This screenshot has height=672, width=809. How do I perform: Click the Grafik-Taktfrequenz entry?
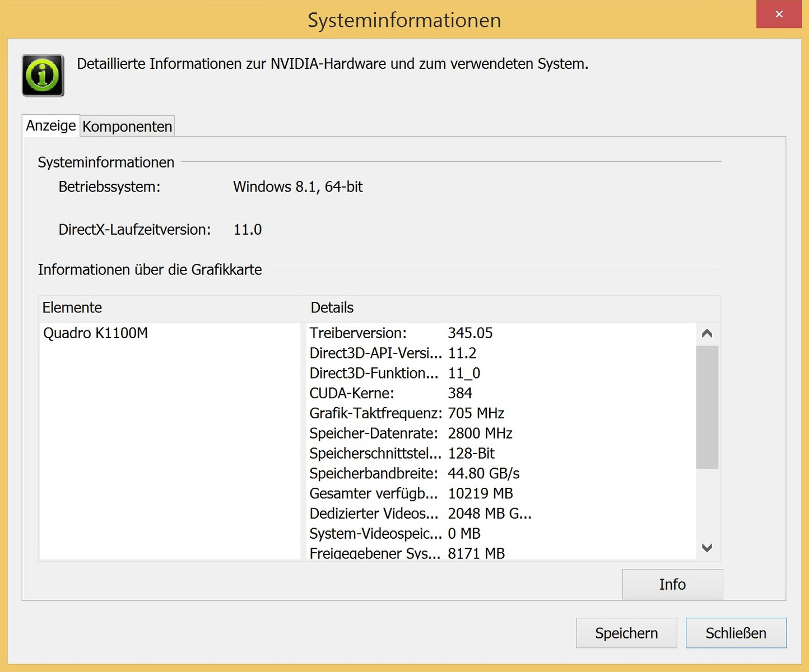[407, 413]
